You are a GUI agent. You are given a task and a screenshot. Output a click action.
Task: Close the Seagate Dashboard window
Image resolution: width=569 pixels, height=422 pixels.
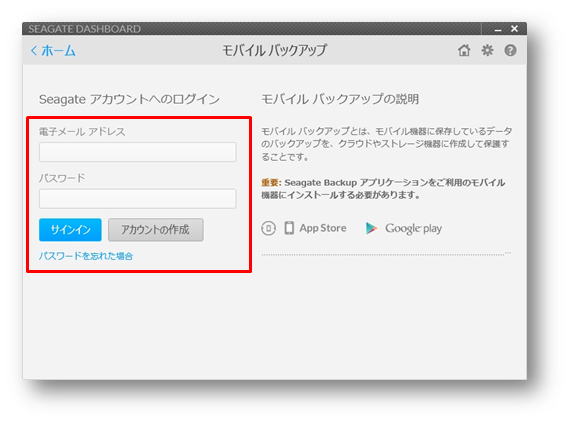[514, 29]
